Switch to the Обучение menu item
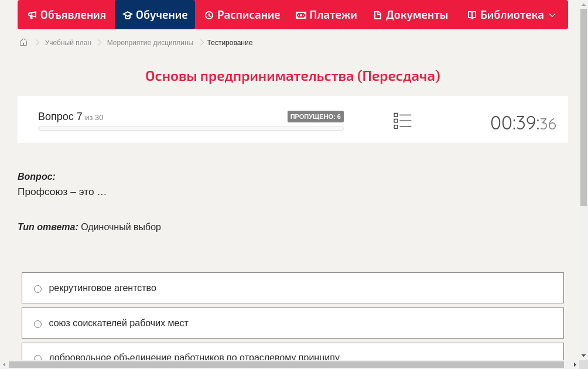The image size is (588, 369). point(155,15)
